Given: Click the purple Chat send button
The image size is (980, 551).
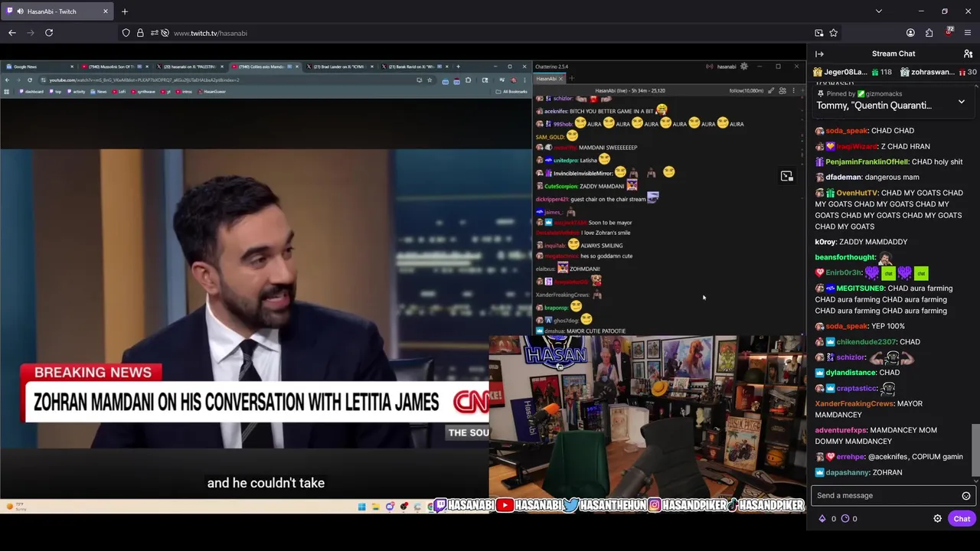Looking at the screenshot, I should (x=962, y=519).
